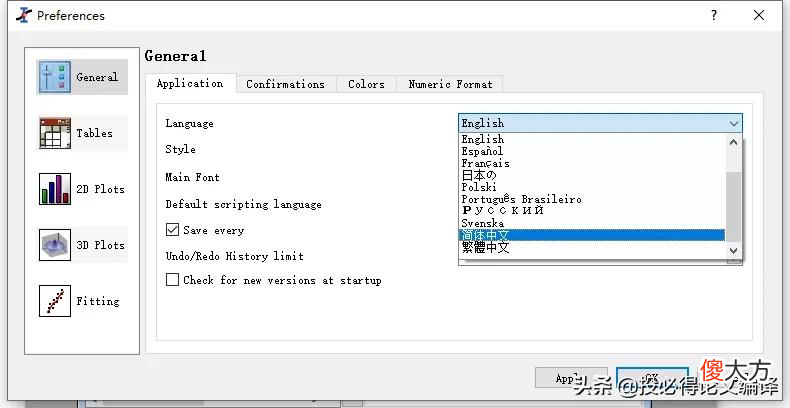Click the question mark help icon
790x408 pixels.
click(x=714, y=15)
